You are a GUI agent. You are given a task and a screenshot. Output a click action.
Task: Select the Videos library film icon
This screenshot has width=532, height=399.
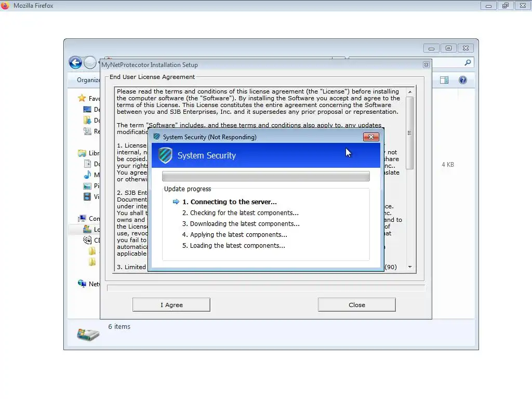[87, 196]
